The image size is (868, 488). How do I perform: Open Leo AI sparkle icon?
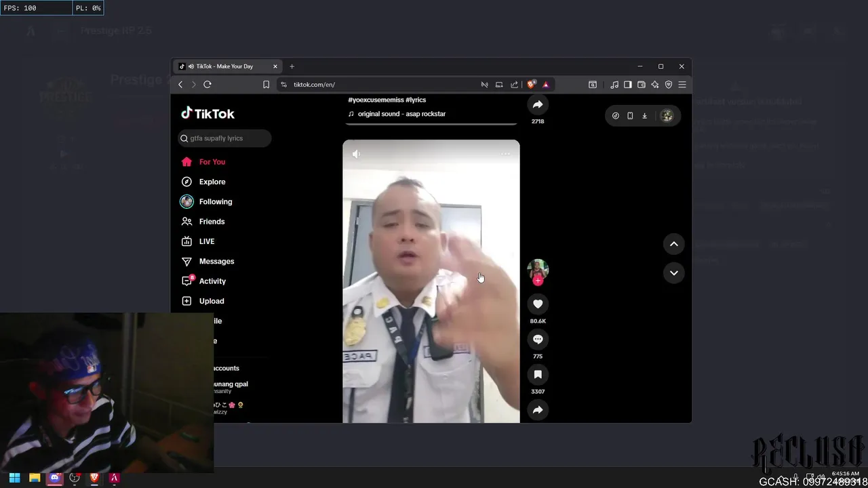click(655, 85)
